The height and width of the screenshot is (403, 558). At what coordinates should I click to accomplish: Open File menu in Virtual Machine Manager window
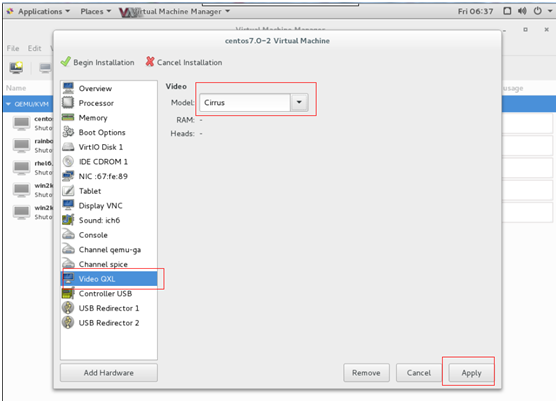tap(13, 48)
